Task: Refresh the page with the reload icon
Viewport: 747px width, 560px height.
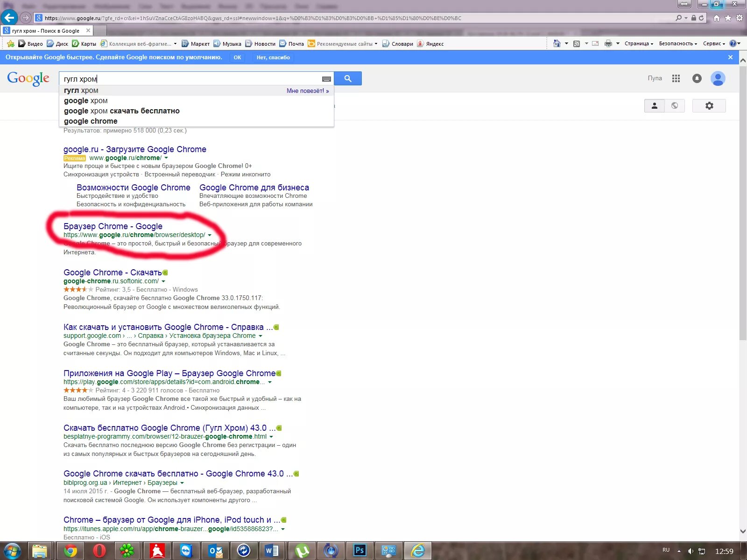Action: pyautogui.click(x=701, y=18)
